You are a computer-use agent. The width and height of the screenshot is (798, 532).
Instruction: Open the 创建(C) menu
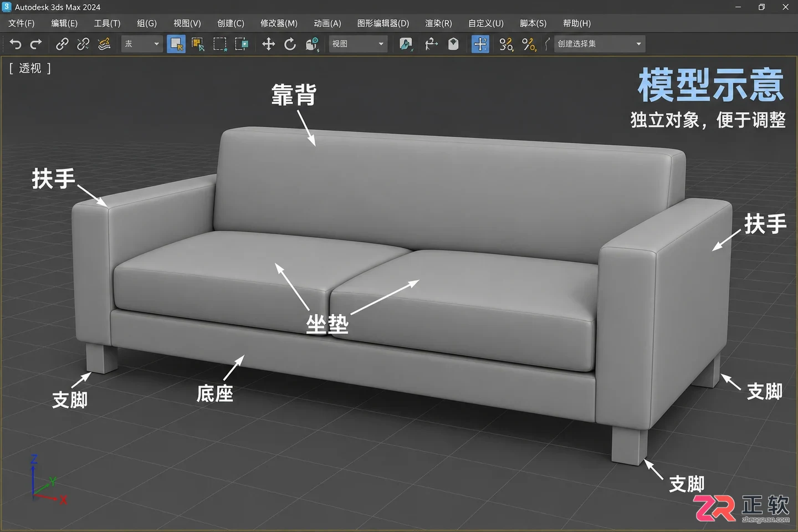click(231, 23)
